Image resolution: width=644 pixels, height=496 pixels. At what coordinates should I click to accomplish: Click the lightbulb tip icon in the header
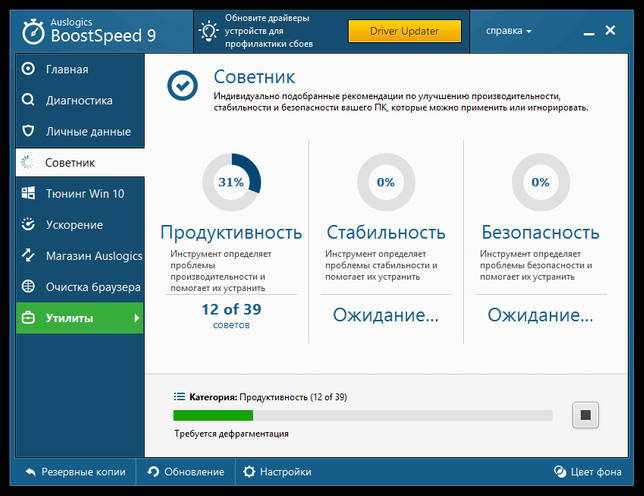click(209, 31)
